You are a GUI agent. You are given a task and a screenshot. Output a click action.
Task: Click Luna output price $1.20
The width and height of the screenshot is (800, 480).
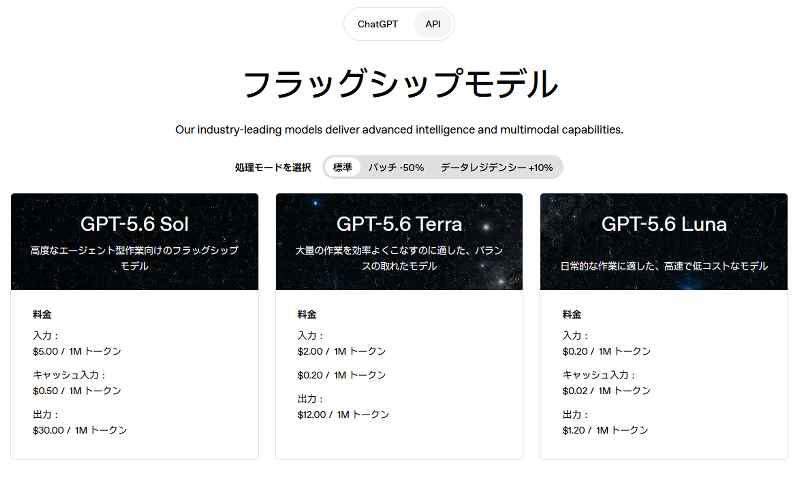pos(605,431)
